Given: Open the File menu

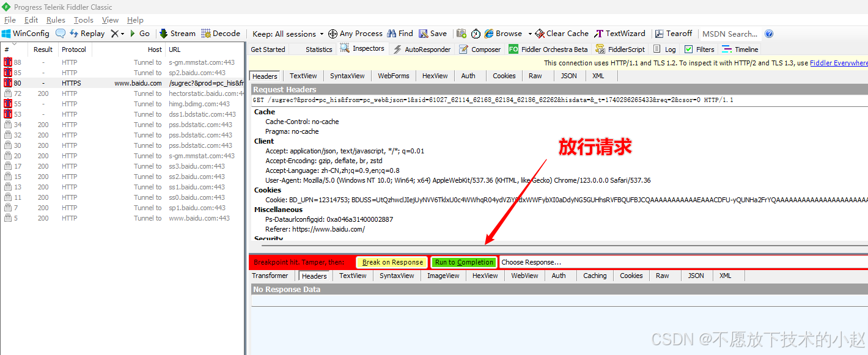Looking at the screenshot, I should pos(10,20).
